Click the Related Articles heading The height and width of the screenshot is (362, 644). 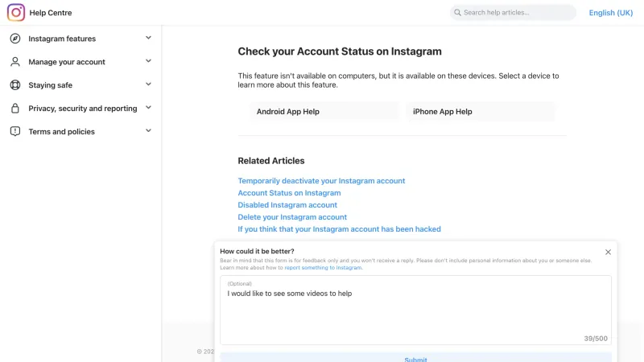pos(271,161)
